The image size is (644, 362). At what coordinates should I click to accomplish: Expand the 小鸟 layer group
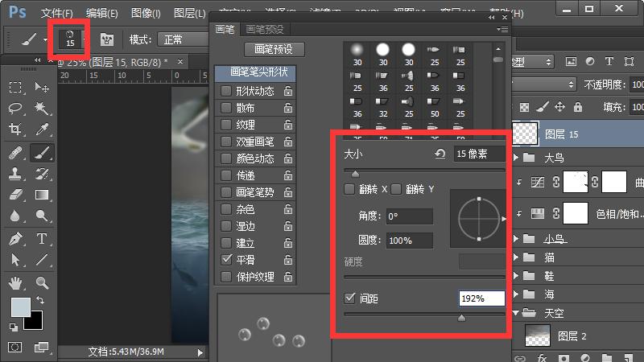(x=517, y=239)
